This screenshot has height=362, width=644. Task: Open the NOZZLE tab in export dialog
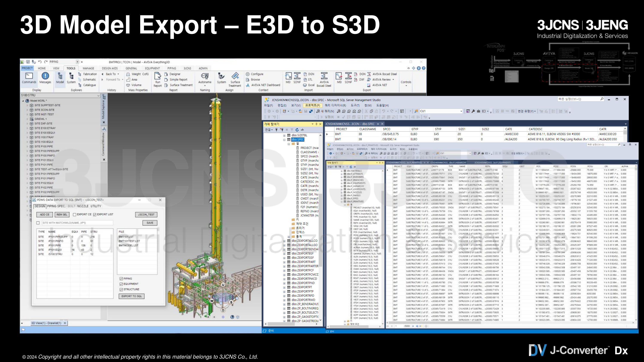(x=83, y=206)
